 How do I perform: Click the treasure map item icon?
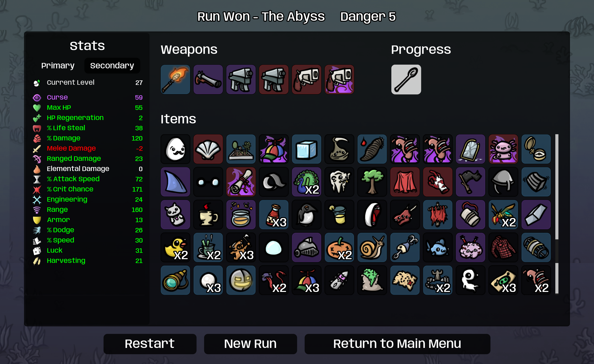coord(405,280)
